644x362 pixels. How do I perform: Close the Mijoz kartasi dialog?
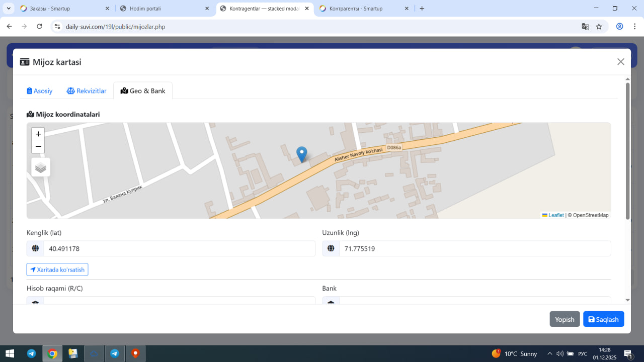point(621,62)
